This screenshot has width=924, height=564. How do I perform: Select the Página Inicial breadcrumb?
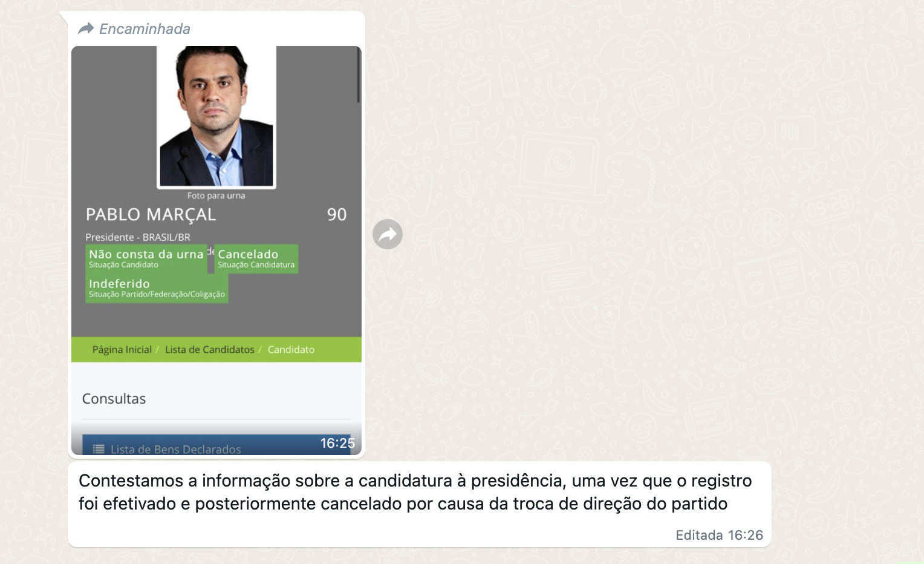[x=122, y=350]
